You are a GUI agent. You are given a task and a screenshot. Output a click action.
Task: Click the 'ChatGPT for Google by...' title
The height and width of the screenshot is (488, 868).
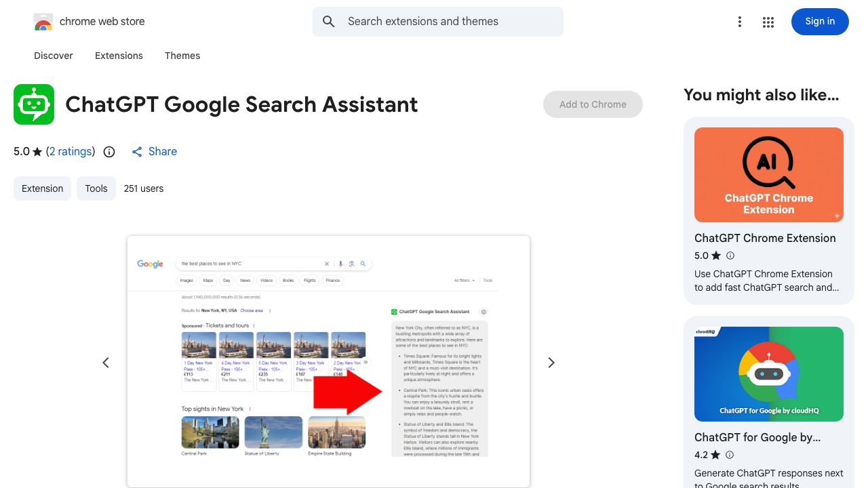757,437
